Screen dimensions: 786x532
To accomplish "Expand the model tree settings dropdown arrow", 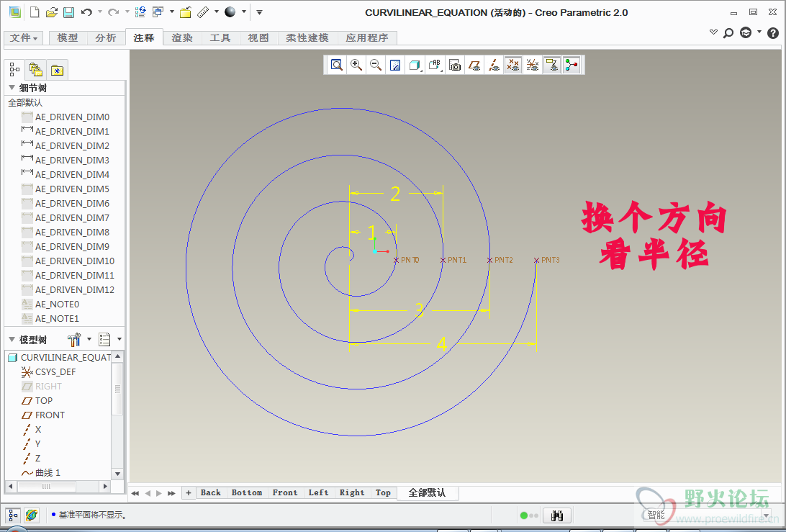I will pyautogui.click(x=89, y=339).
